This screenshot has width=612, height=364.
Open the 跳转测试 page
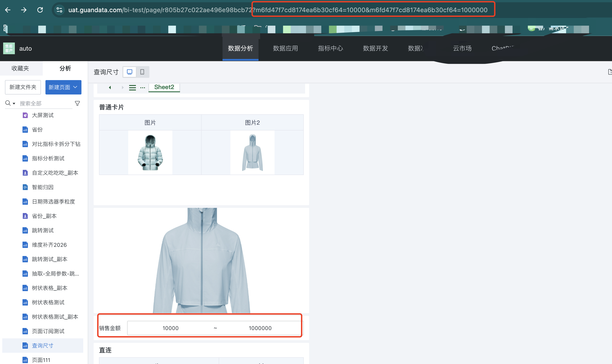[43, 230]
